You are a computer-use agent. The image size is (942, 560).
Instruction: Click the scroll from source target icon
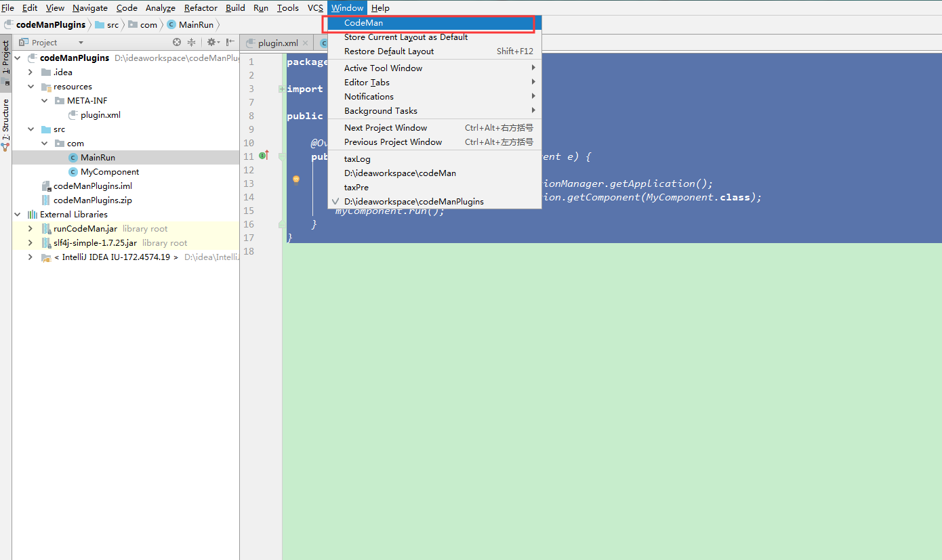tap(177, 42)
